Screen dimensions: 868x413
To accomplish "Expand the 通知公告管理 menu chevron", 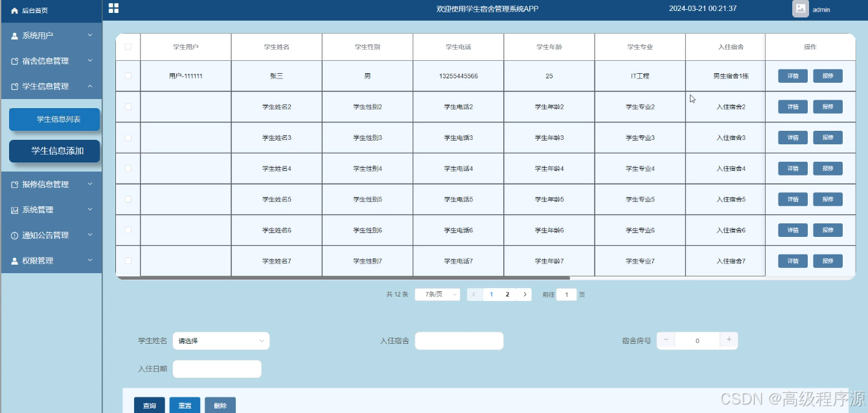I will pyautogui.click(x=90, y=235).
